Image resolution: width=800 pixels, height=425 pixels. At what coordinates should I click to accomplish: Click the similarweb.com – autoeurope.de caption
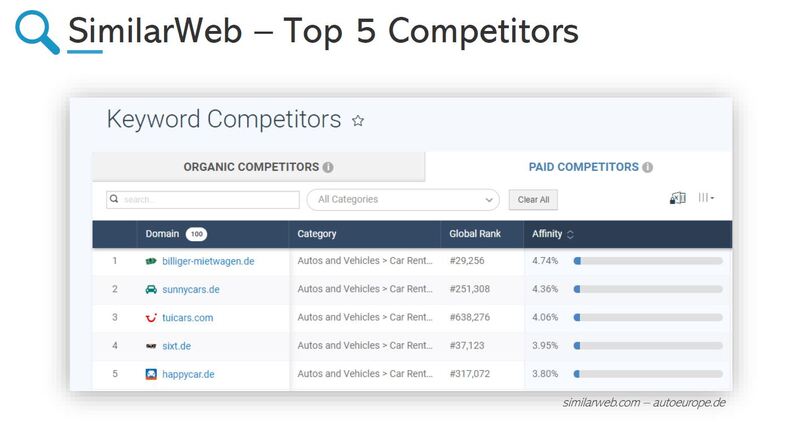[644, 403]
